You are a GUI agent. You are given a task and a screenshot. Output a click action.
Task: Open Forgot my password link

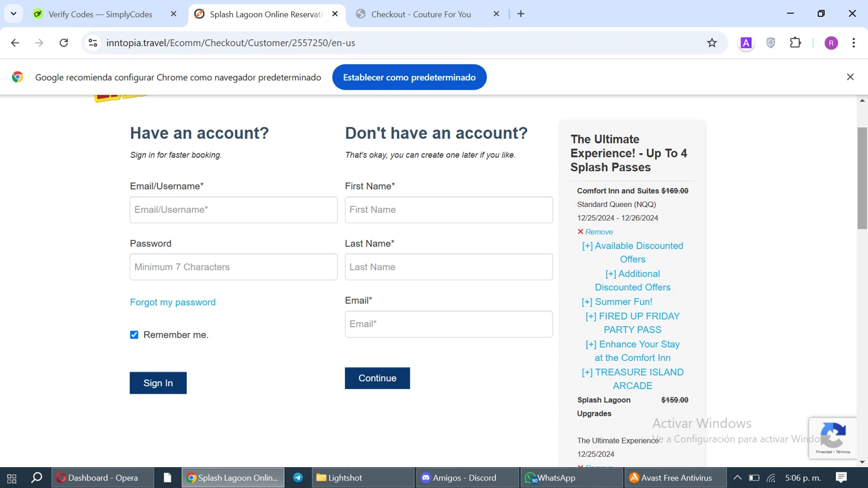point(172,302)
